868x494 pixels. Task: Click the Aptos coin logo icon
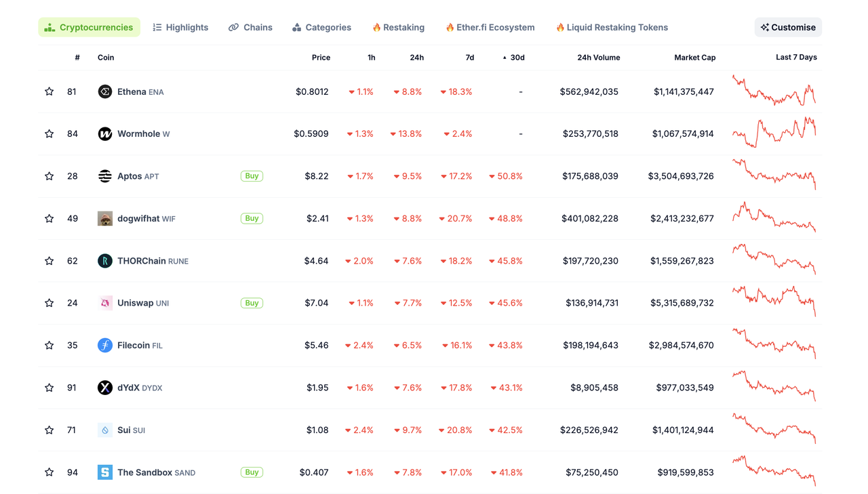click(x=105, y=176)
